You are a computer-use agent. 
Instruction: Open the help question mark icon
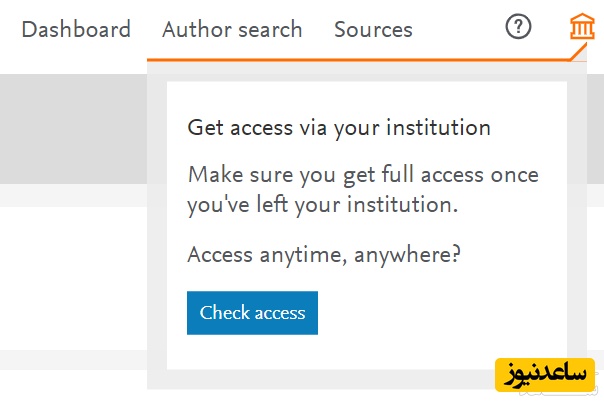(518, 28)
